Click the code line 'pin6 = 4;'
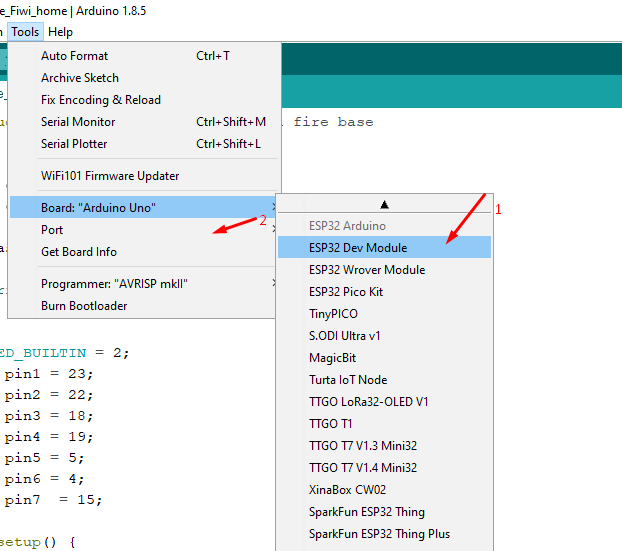The height and width of the screenshot is (551, 622). pos(44,479)
